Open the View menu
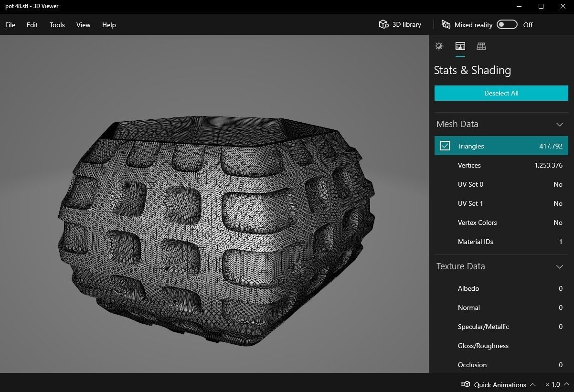The image size is (574, 392). click(x=83, y=25)
